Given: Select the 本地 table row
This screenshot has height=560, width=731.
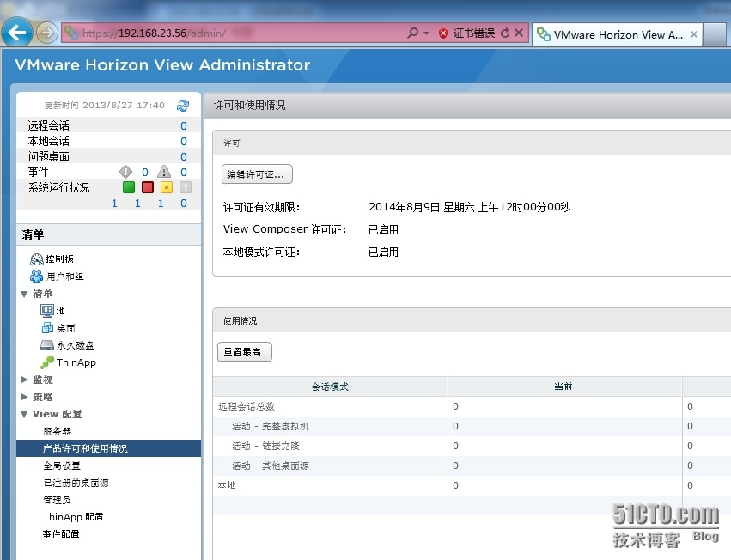Looking at the screenshot, I should pos(472,485).
